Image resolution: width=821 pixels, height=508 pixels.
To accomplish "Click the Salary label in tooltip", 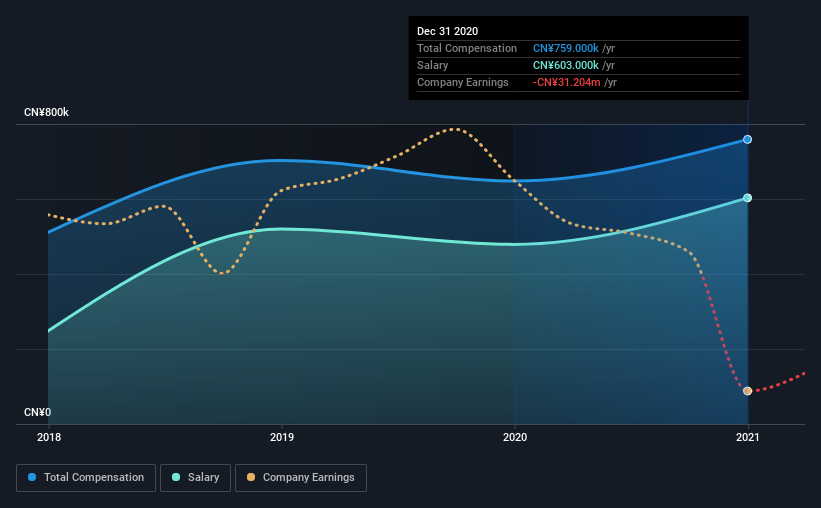I will pos(432,65).
